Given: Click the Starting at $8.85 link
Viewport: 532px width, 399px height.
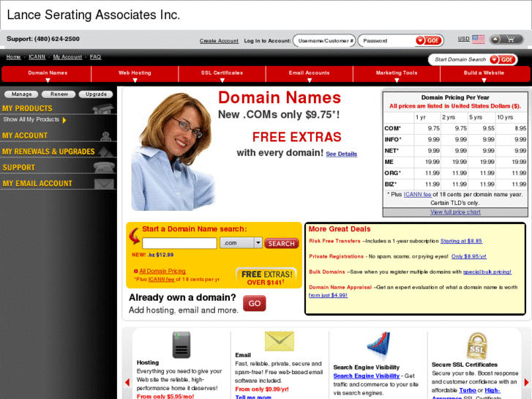Looking at the screenshot, I should [x=461, y=241].
